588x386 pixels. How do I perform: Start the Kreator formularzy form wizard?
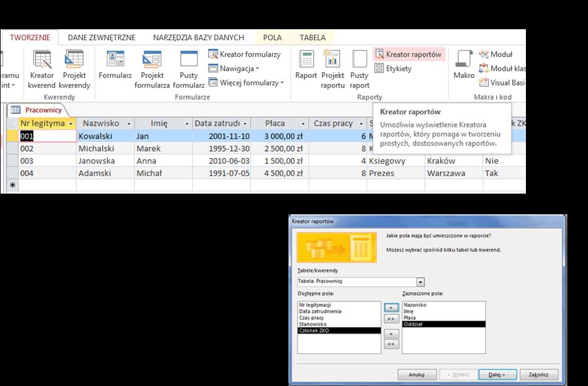pyautogui.click(x=245, y=54)
